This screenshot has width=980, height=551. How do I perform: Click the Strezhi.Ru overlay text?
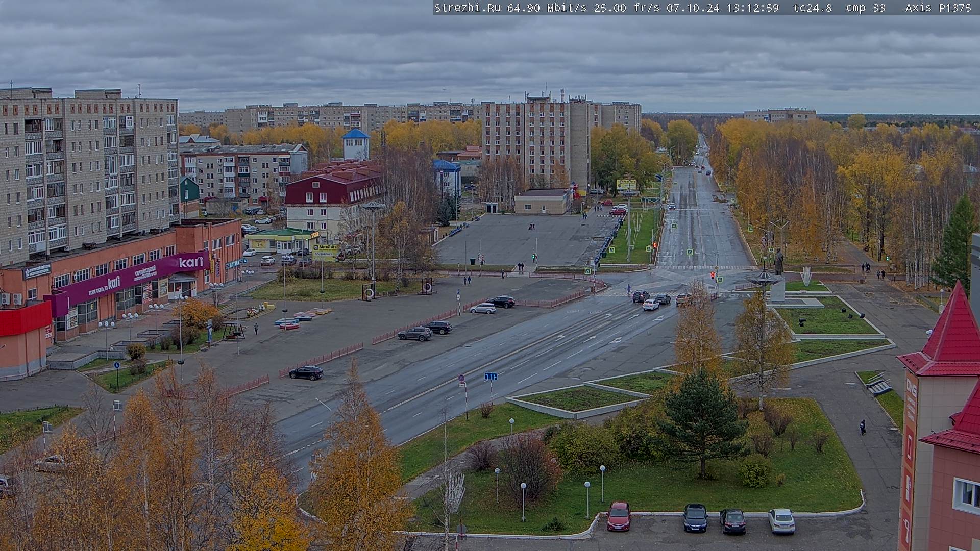tap(467, 8)
